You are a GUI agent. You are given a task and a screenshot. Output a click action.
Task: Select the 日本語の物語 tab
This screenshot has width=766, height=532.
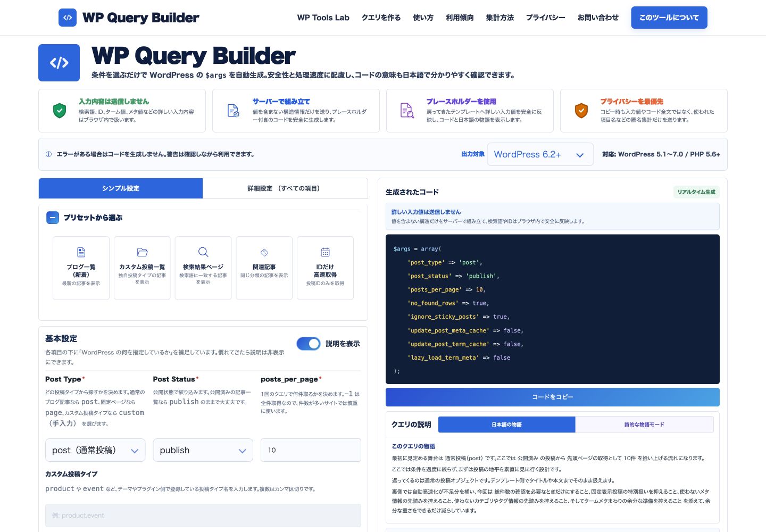[x=506, y=425]
